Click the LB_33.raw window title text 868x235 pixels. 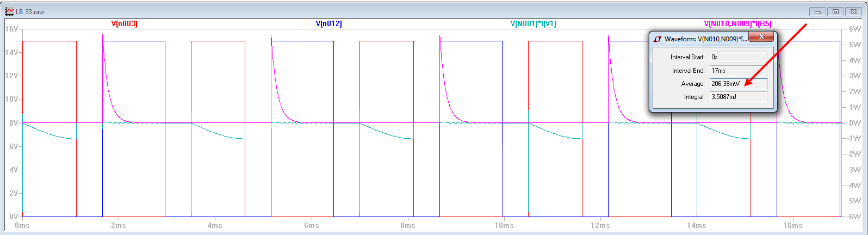30,11
